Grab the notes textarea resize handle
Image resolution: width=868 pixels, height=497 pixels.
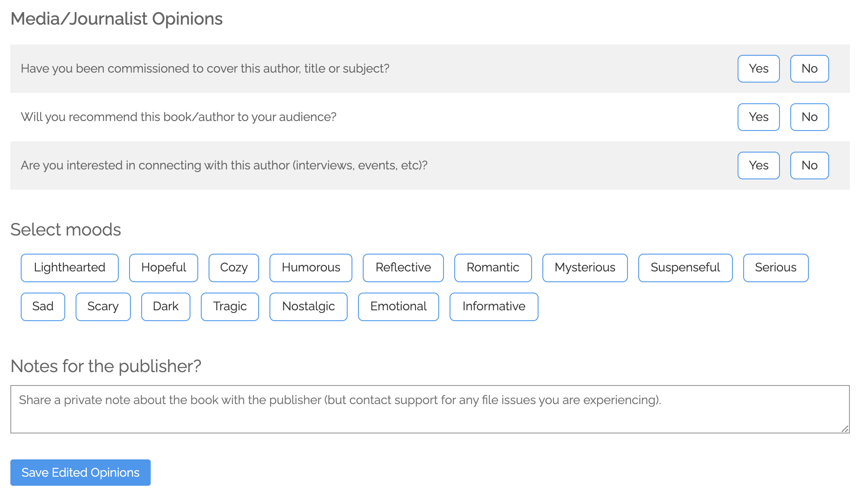(x=845, y=428)
